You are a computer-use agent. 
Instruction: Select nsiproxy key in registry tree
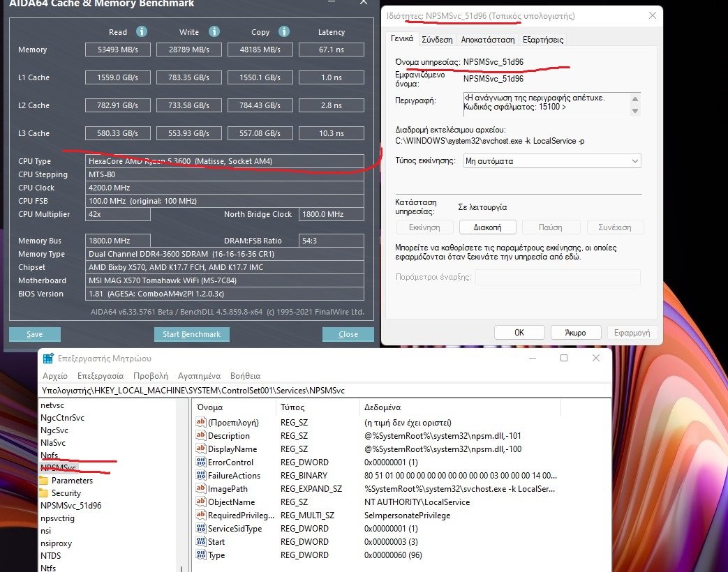pos(56,543)
